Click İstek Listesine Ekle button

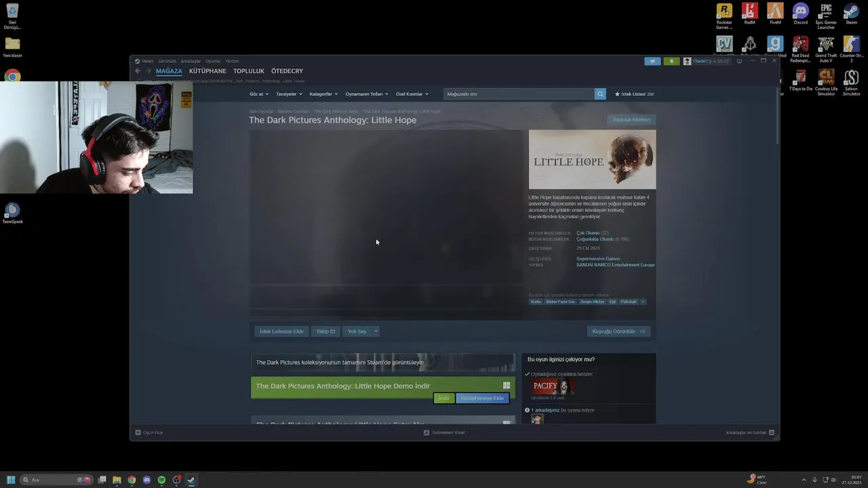click(x=281, y=331)
